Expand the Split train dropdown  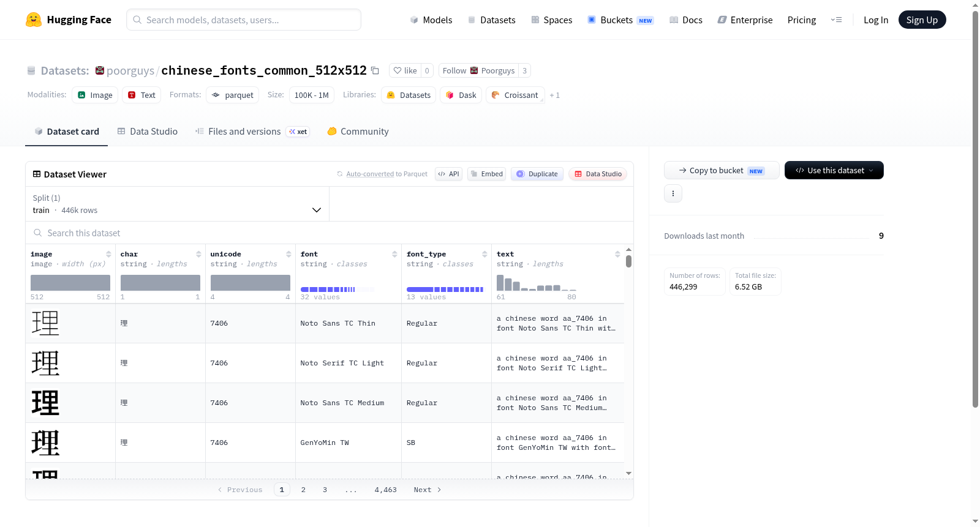point(178,204)
